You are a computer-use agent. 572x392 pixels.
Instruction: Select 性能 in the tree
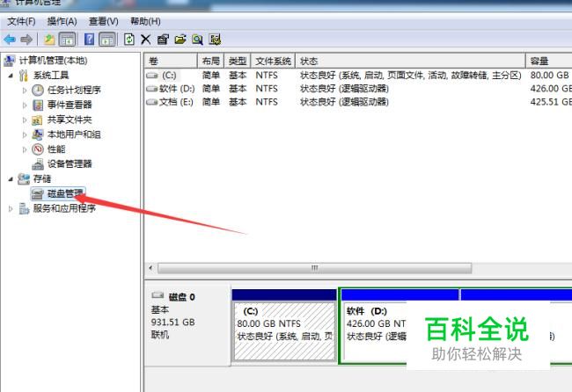(x=56, y=149)
